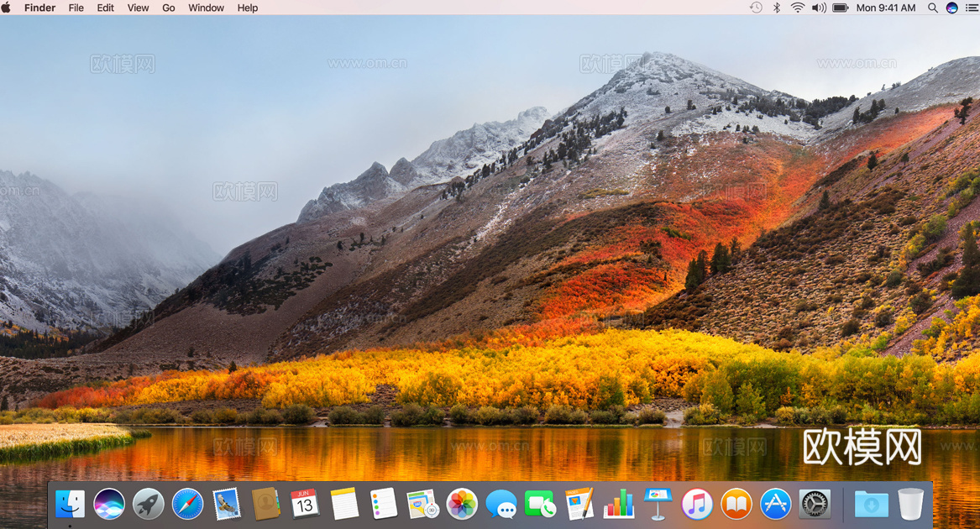Click Time Machine status icon
This screenshot has height=529, width=980.
point(757,8)
